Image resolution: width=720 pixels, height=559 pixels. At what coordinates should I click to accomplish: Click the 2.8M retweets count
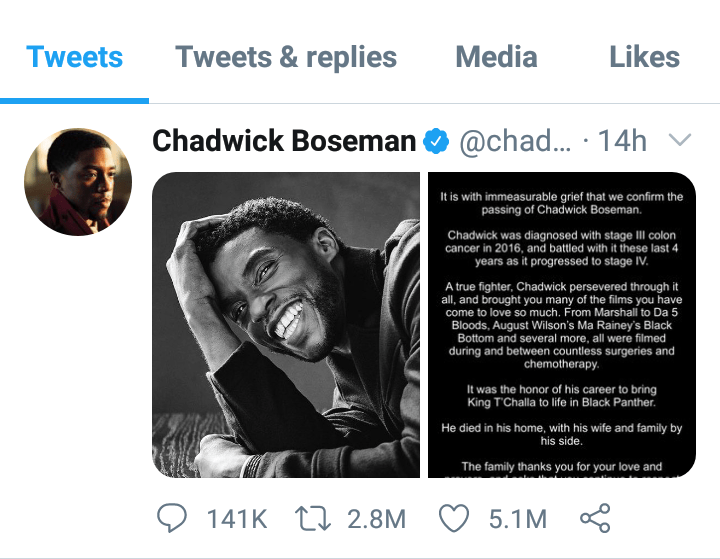tap(377, 519)
